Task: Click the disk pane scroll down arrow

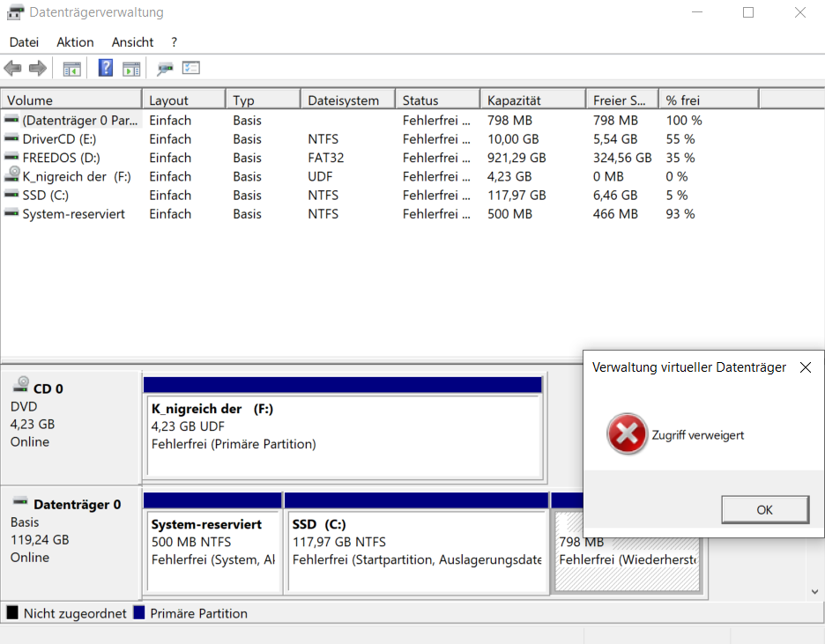Action: [814, 591]
